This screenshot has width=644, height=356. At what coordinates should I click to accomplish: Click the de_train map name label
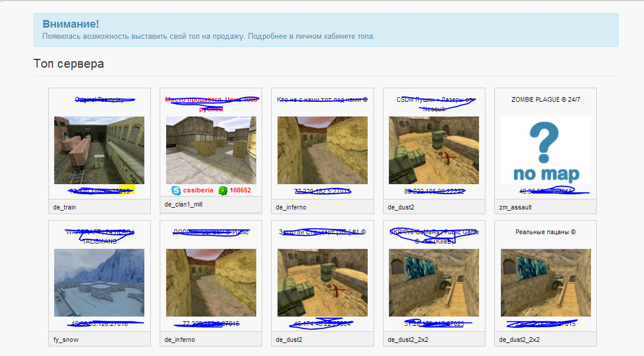[x=64, y=207]
